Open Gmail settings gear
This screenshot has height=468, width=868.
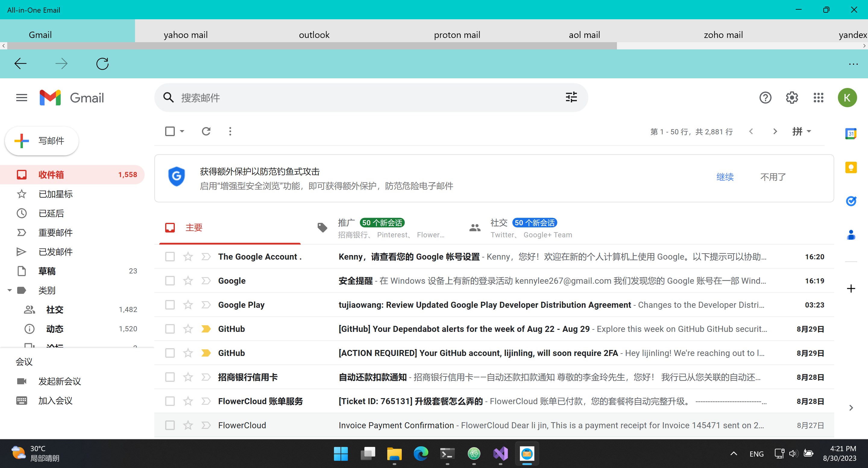[791, 97]
